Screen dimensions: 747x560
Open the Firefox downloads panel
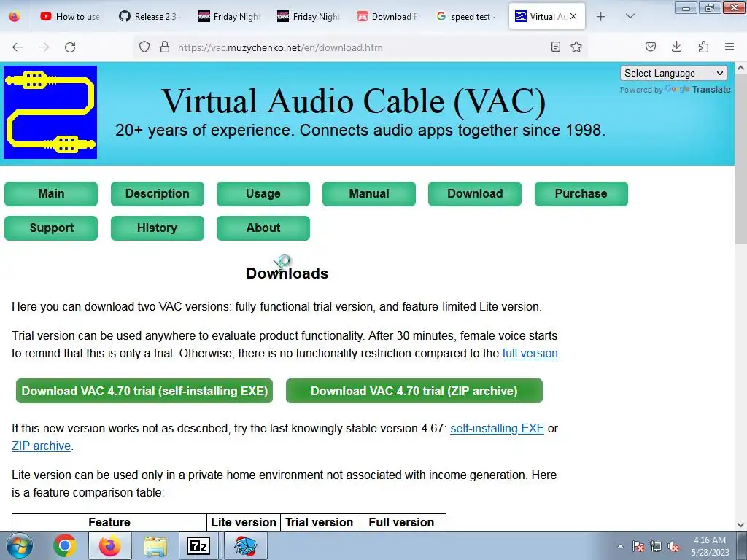tap(676, 47)
